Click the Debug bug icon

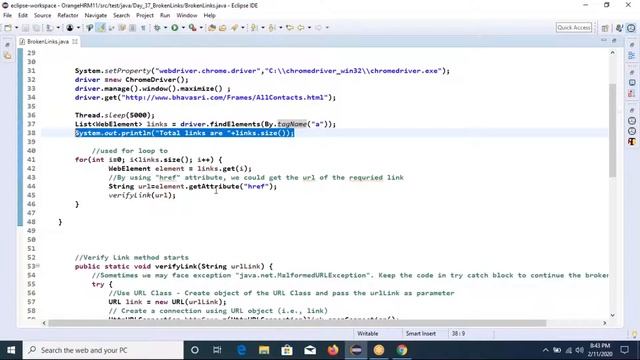click(x=157, y=28)
